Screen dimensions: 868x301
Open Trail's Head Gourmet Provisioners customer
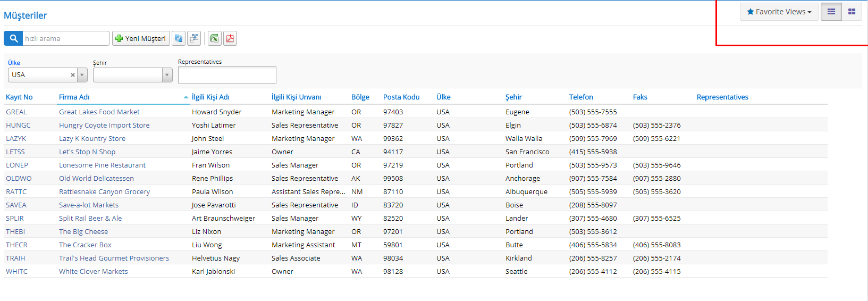coord(114,258)
